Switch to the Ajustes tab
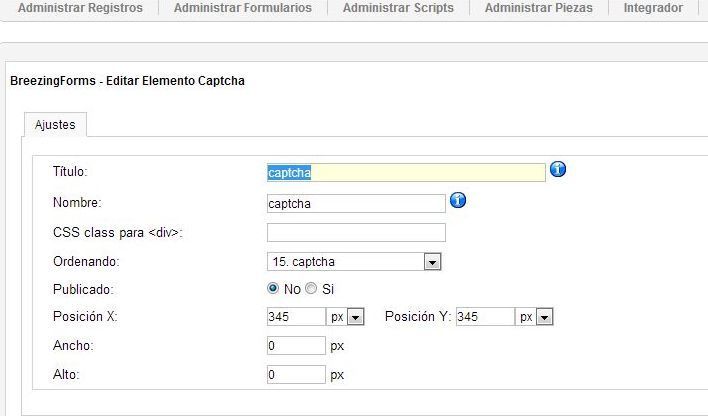This screenshot has width=708, height=416. [x=55, y=125]
